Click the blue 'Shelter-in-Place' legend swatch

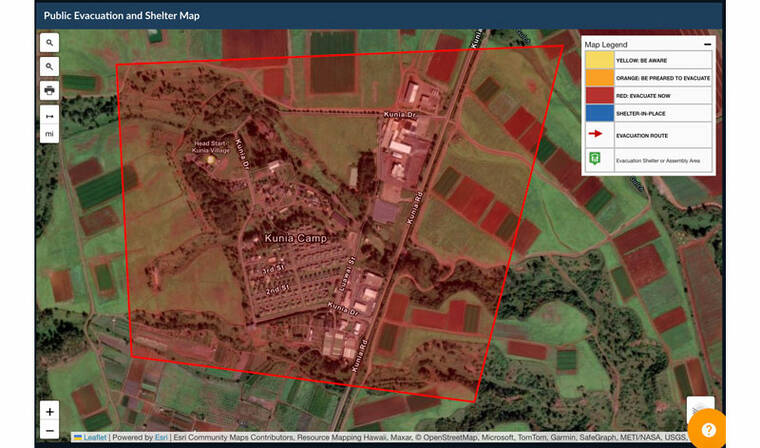[598, 113]
